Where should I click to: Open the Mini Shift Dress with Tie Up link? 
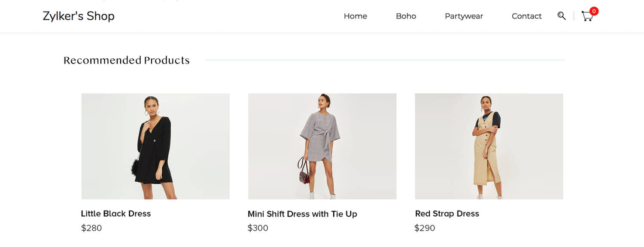coord(302,214)
